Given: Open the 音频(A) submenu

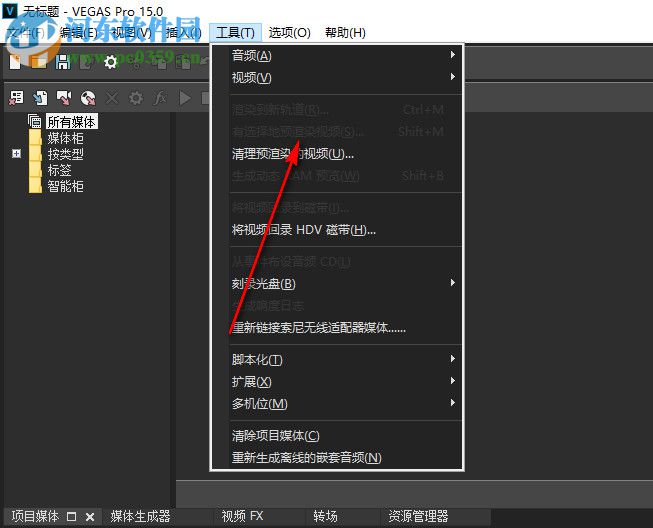Looking at the screenshot, I should [x=344, y=55].
